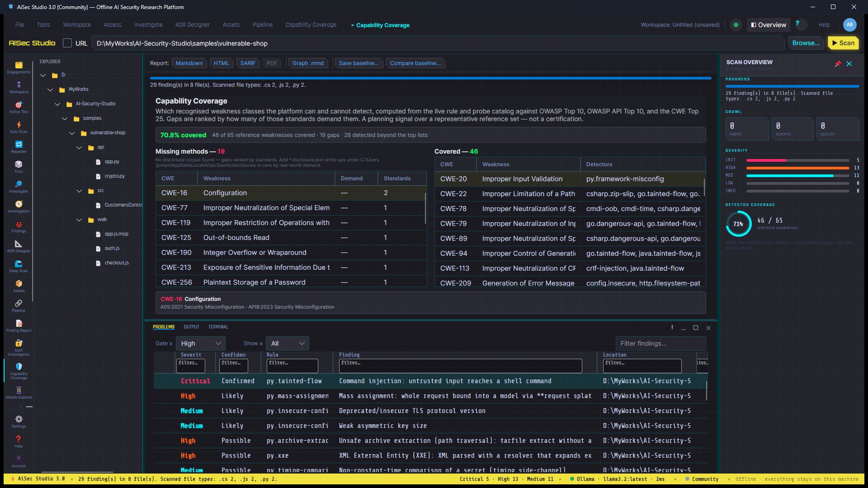Open the Settings gear in sidebar
The image size is (868, 488).
pyautogui.click(x=19, y=422)
